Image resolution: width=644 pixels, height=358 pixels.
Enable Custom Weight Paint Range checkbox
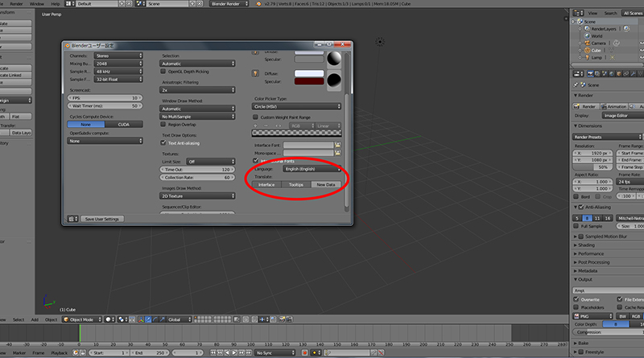point(257,117)
